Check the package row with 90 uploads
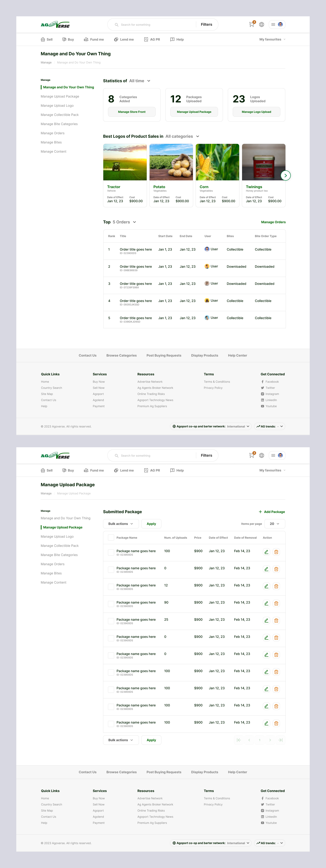The height and width of the screenshot is (868, 326). click(x=111, y=604)
